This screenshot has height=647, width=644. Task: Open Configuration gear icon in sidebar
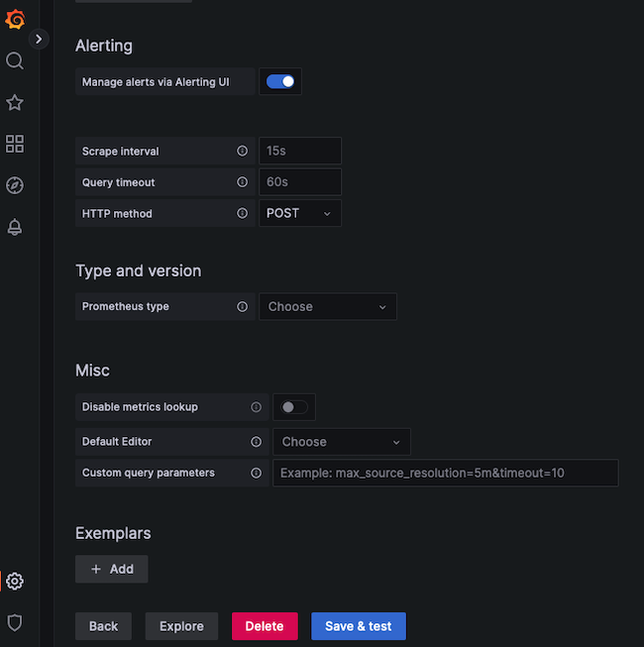[x=15, y=582]
